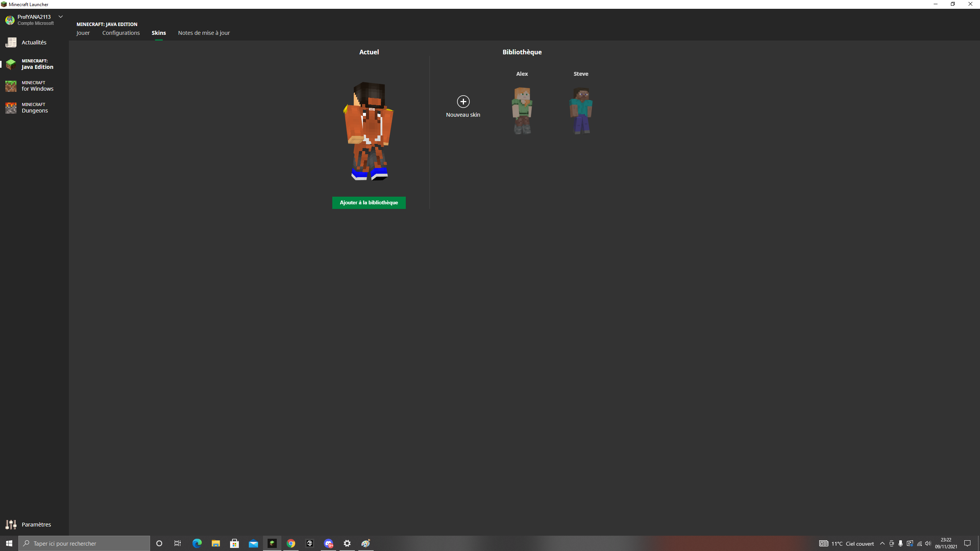Image resolution: width=980 pixels, height=551 pixels.
Task: Open Actualités news section icon
Action: coord(11,42)
